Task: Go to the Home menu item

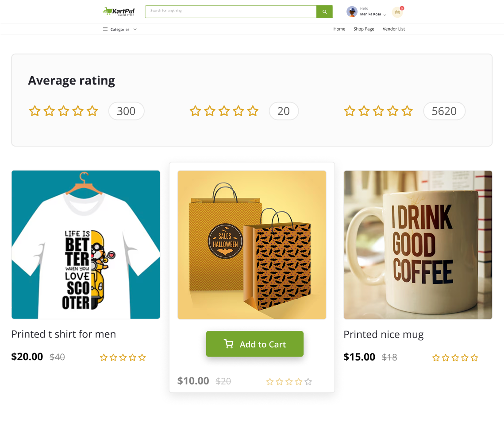Action: 339,29
